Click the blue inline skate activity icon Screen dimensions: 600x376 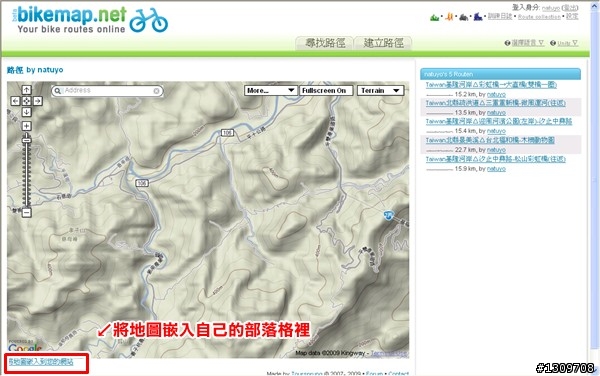click(x=478, y=17)
